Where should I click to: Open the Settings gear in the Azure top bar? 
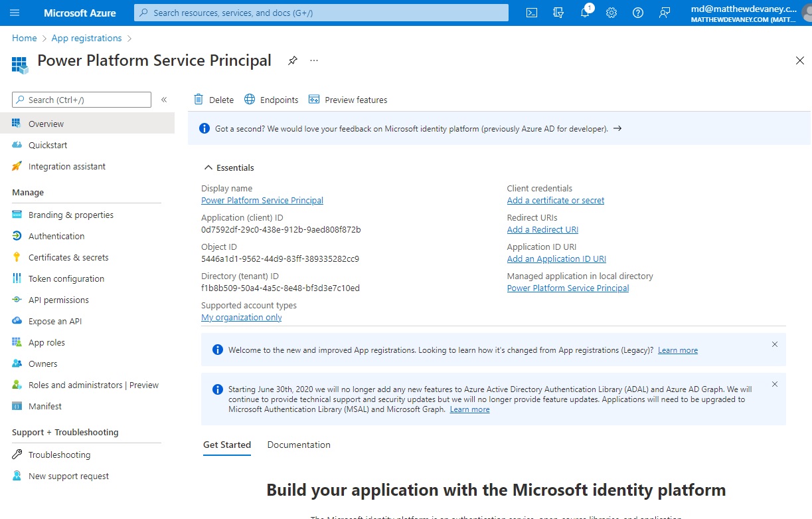[611, 12]
